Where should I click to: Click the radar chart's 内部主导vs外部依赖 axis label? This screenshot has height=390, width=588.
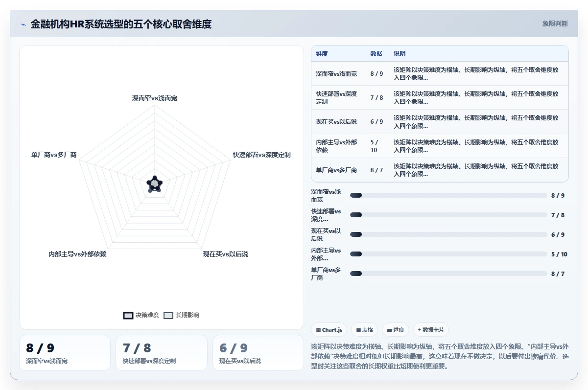click(x=77, y=254)
